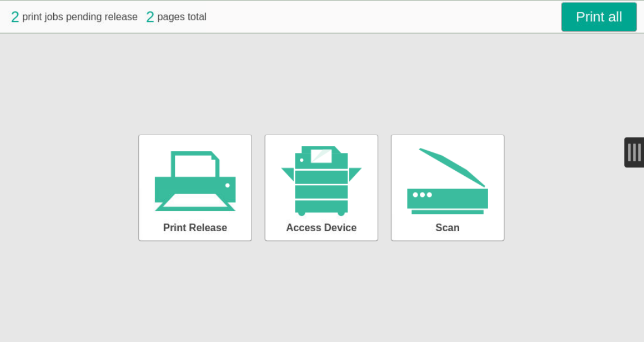The image size is (644, 342).
Task: Click the copier icon for Access Device
Action: (x=321, y=181)
